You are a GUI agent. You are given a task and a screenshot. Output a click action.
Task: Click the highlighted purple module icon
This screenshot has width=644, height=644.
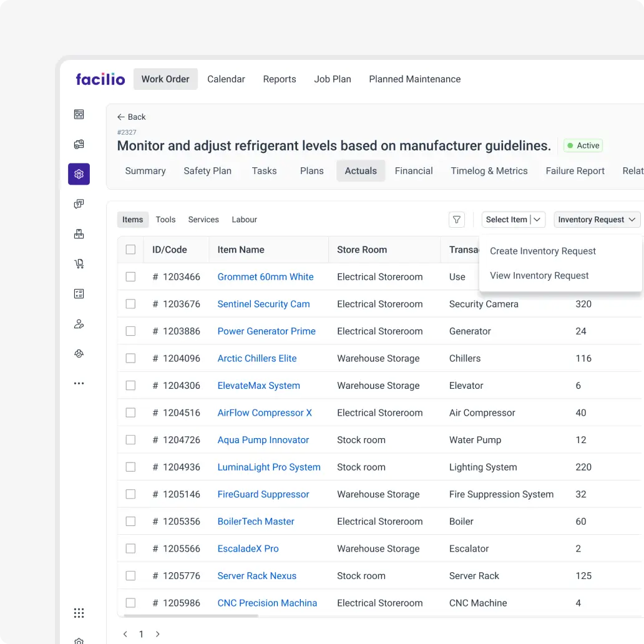click(x=79, y=174)
